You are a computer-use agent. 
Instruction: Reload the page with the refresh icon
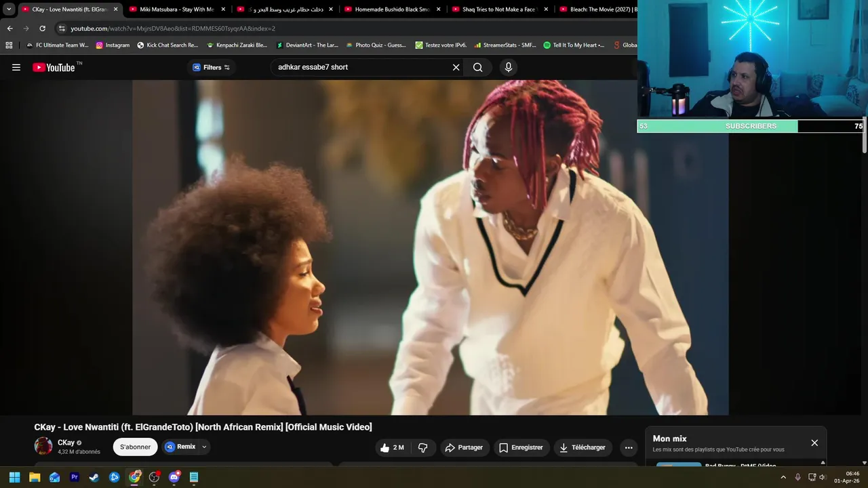tap(42, 28)
